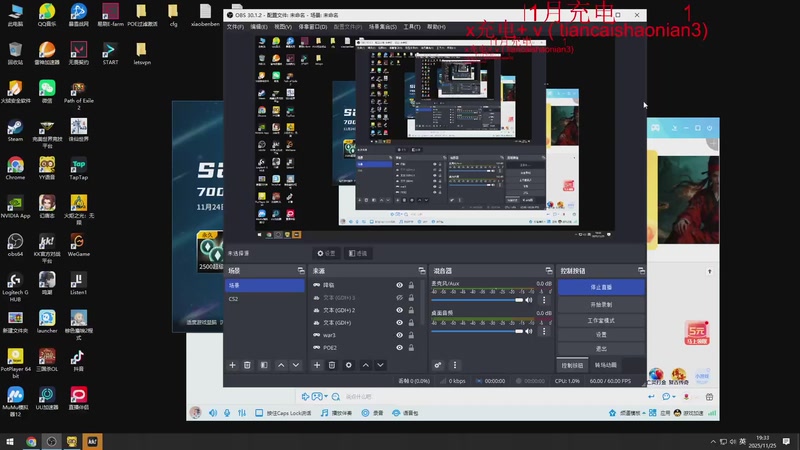This screenshot has height=450, width=800.
Task: Open scene filters icon in Scenes panel
Action: click(x=264, y=365)
